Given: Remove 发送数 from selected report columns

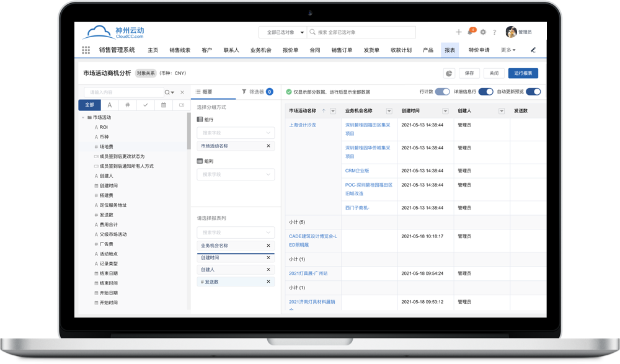Looking at the screenshot, I should (x=269, y=281).
